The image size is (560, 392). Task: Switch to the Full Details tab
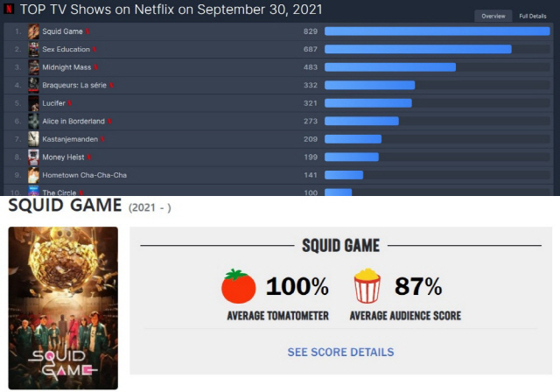click(533, 16)
